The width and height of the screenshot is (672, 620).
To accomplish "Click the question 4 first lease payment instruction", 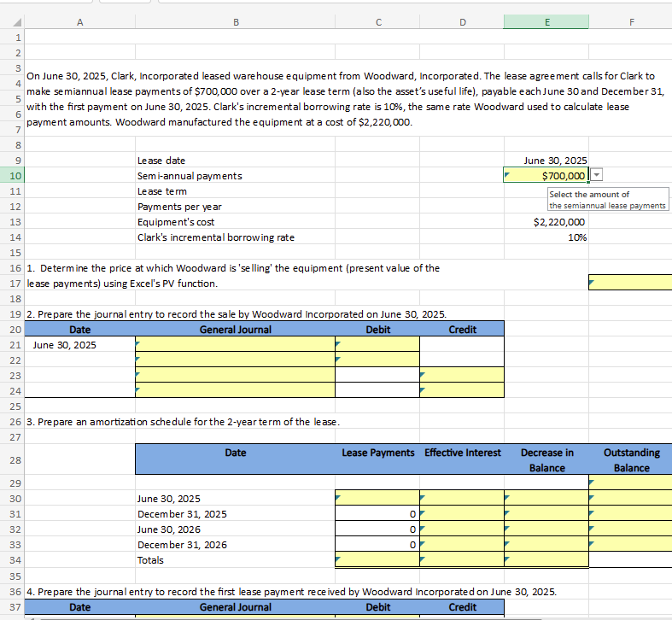I will (291, 592).
